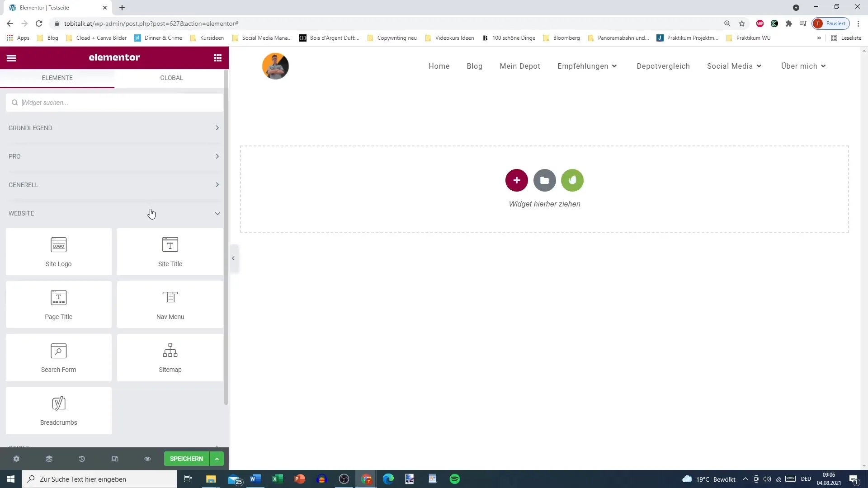Select the Page Title widget
This screenshot has height=488, width=868.
[x=59, y=305]
